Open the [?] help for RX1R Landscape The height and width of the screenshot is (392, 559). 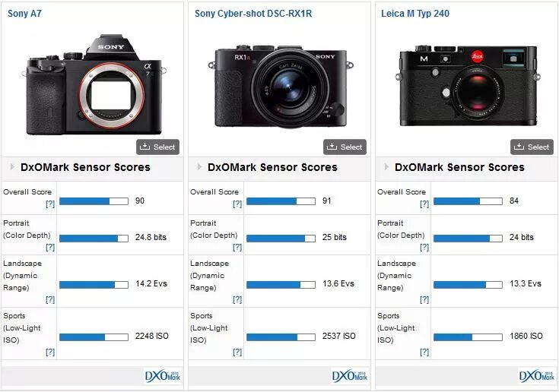[x=237, y=300]
